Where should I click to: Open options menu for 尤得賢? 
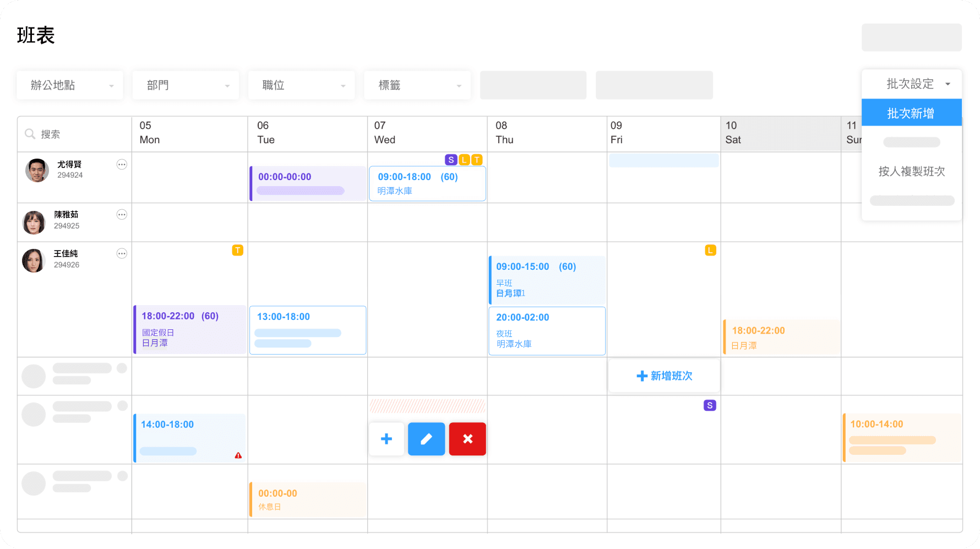point(122,164)
